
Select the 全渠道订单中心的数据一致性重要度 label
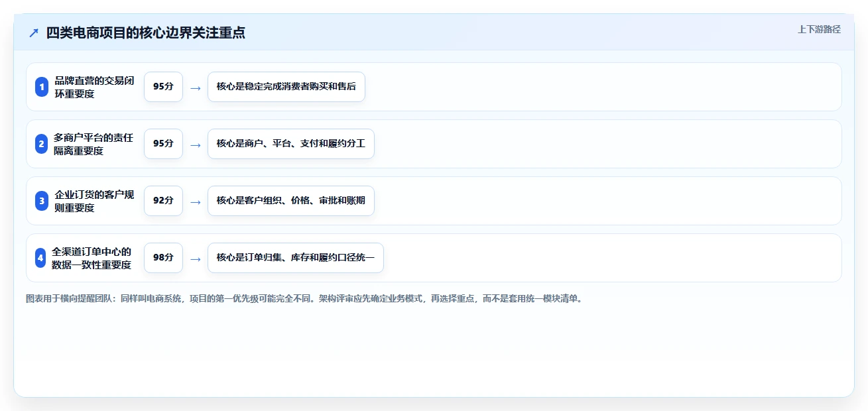[x=92, y=258]
